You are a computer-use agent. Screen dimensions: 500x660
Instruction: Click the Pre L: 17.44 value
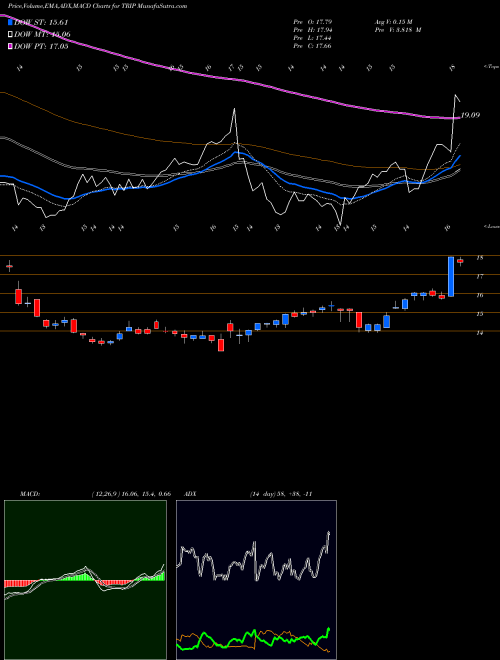click(313, 37)
